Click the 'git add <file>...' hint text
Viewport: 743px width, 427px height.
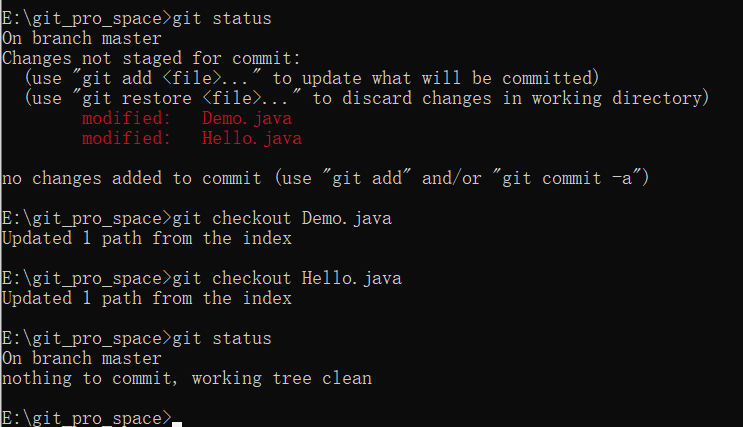pos(171,78)
